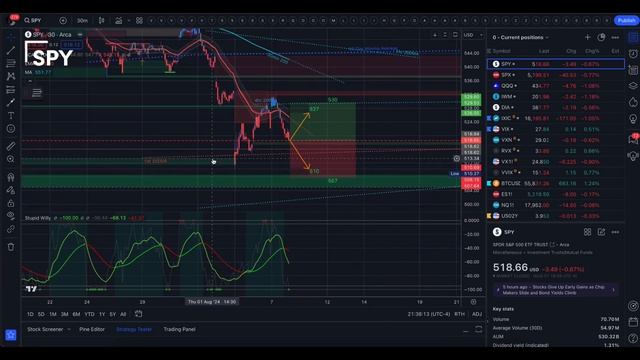640x360 pixels.
Task: Click the add compare symbol plus icon
Action: pos(63,20)
